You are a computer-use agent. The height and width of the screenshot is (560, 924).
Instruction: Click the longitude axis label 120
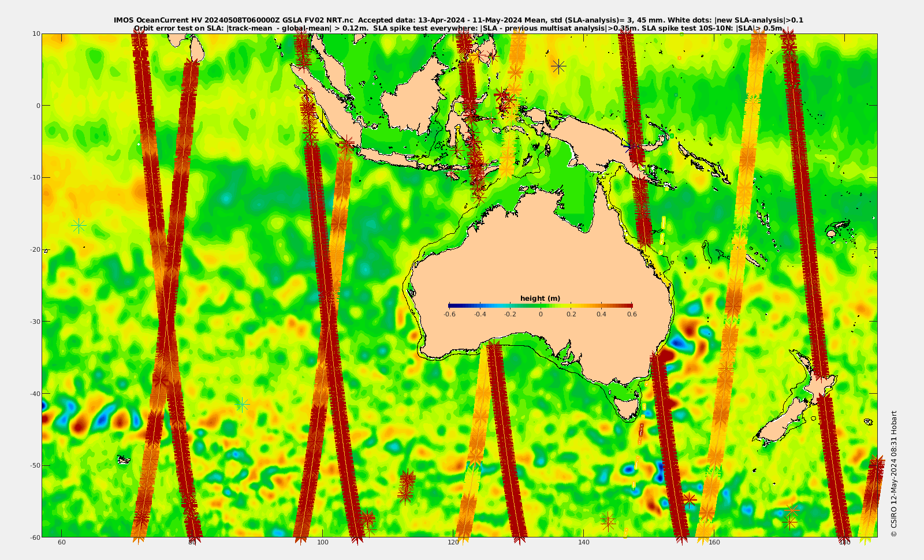coord(453,543)
